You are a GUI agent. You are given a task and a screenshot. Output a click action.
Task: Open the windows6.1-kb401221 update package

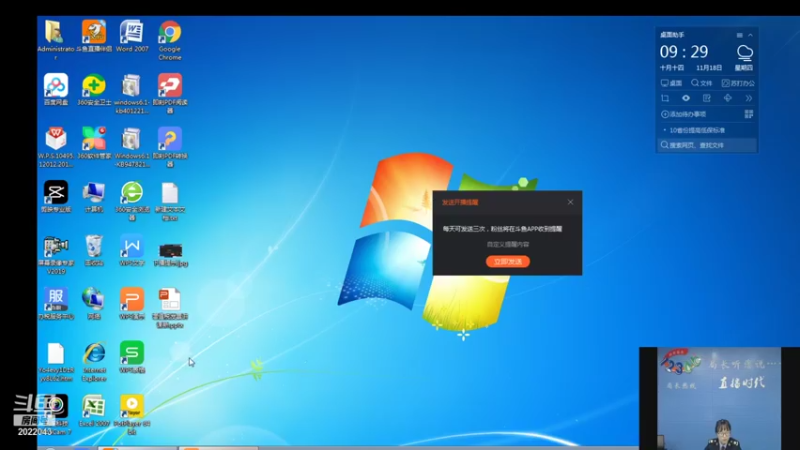point(132,93)
